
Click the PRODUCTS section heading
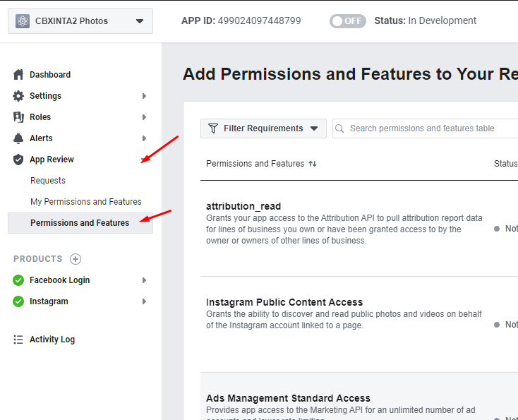point(37,259)
